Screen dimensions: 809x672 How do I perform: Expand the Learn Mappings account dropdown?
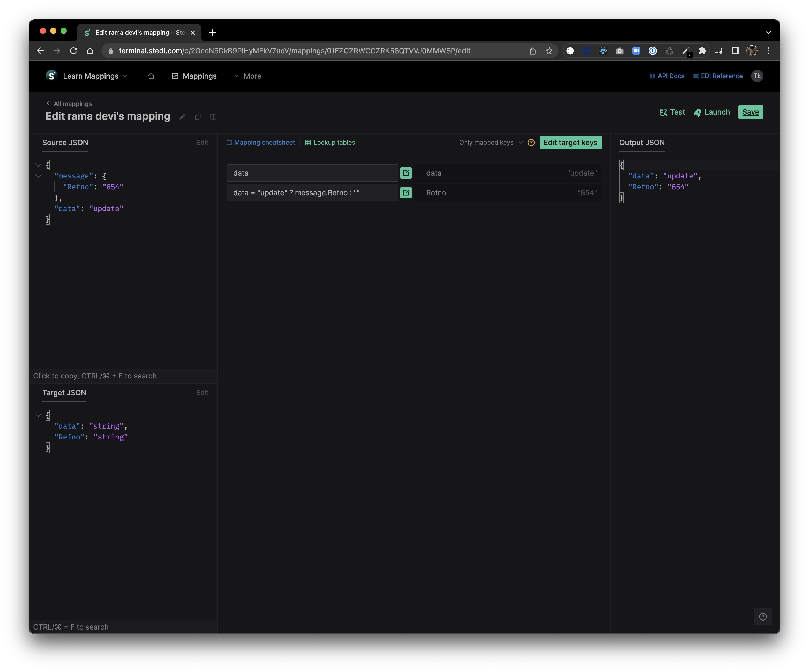pos(94,76)
